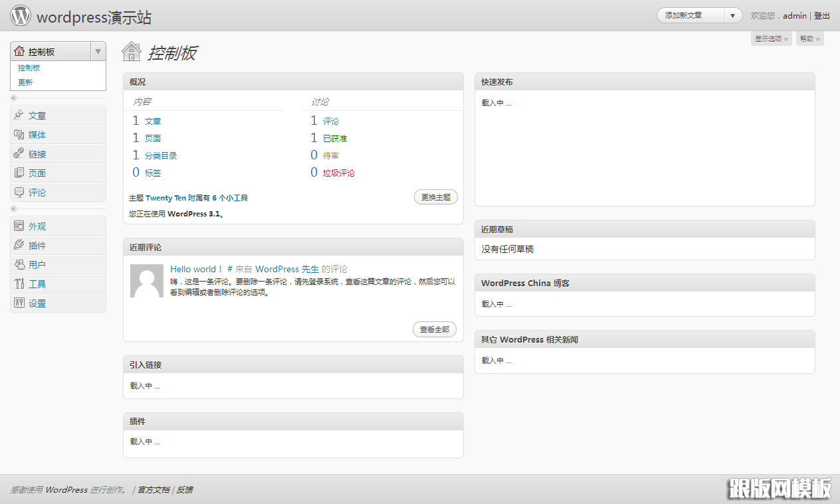This screenshot has width=840, height=504.
Task: Open the 评论 link under 讨论
Action: pos(331,121)
